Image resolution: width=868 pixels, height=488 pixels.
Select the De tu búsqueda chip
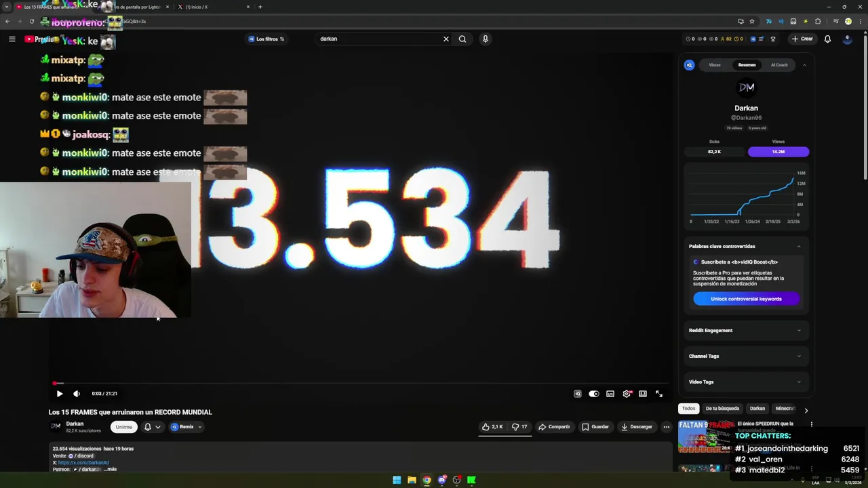tap(722, 409)
